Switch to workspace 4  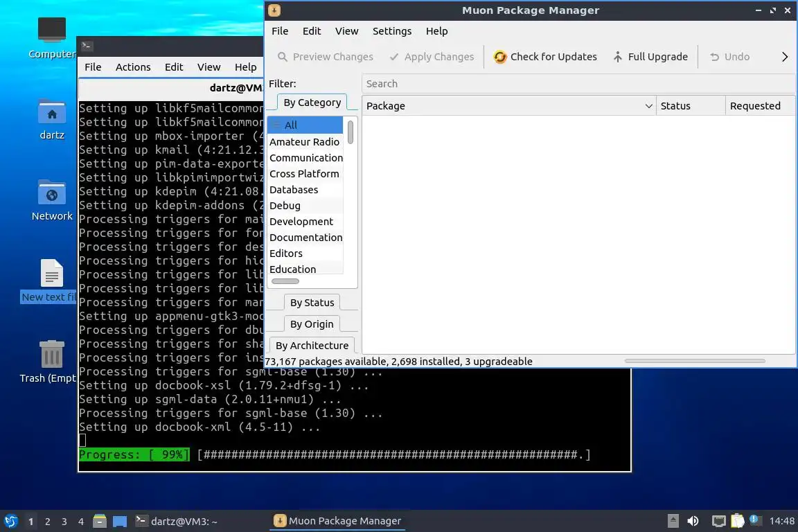(80, 522)
